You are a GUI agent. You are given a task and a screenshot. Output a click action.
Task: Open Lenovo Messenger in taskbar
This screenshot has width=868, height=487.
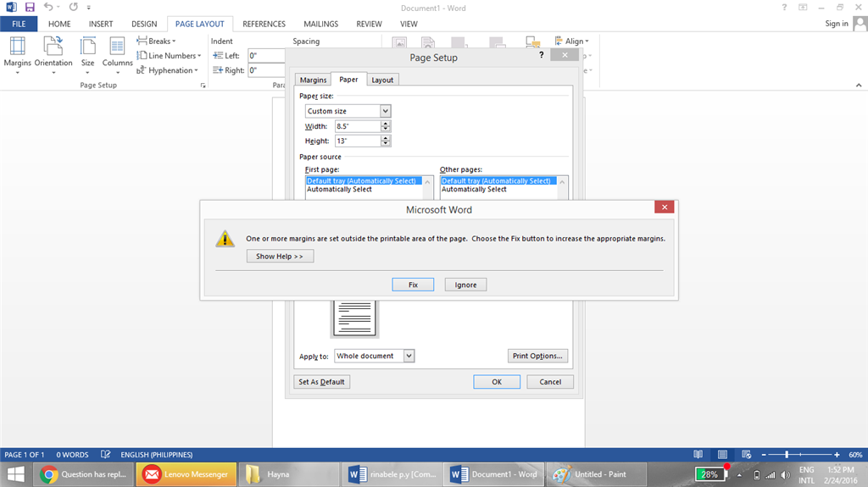pos(186,474)
